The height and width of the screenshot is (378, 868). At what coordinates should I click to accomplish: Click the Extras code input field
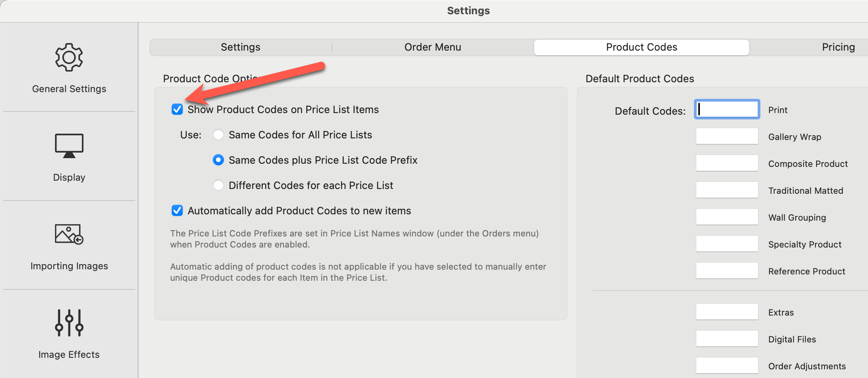727,312
